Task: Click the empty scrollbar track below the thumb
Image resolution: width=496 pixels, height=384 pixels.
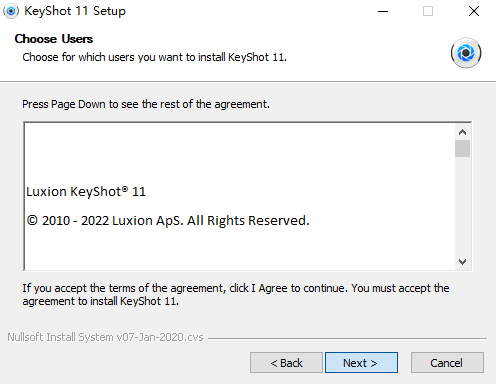Action: click(462, 205)
